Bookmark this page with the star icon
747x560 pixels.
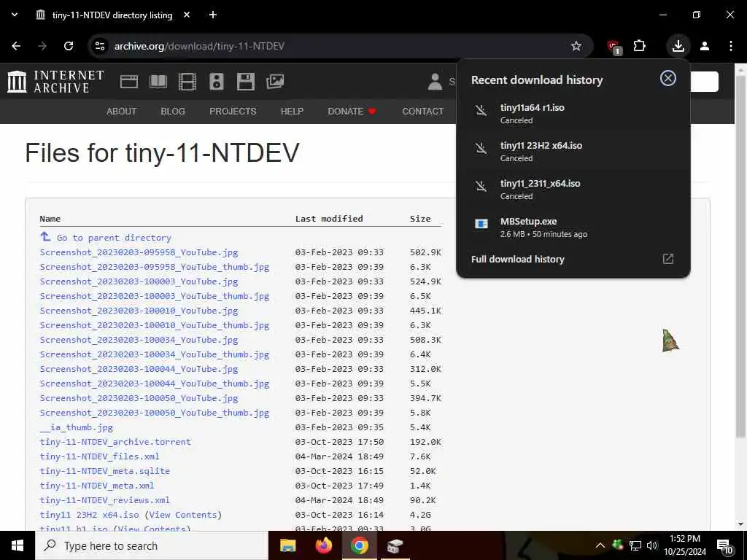[x=576, y=46]
